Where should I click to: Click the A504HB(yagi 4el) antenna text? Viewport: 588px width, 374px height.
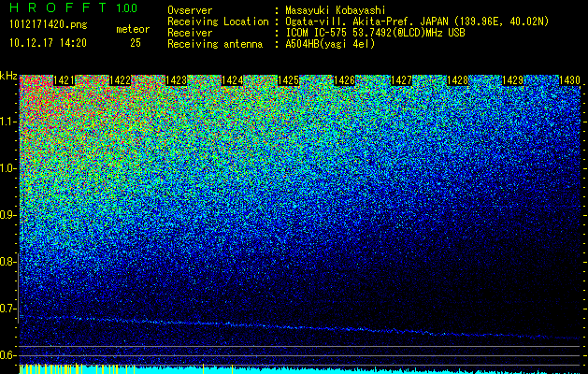[x=330, y=44]
